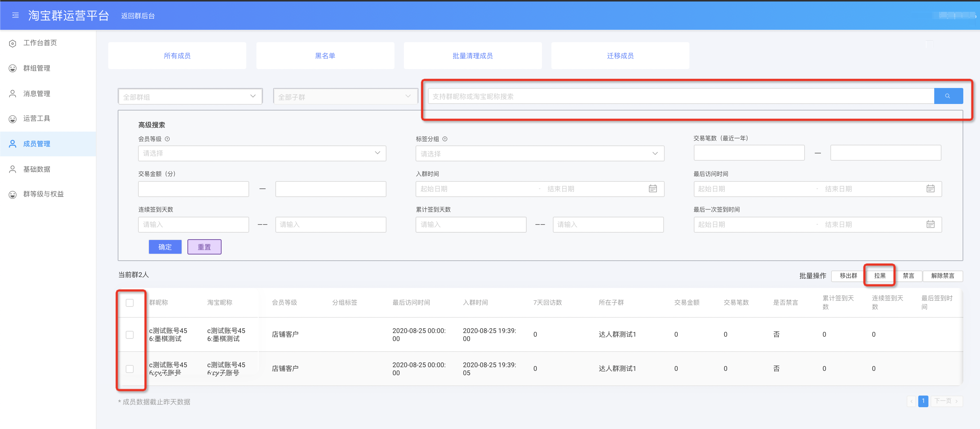
Task: Click the 群组管理 smiley icon
Action: 13,68
